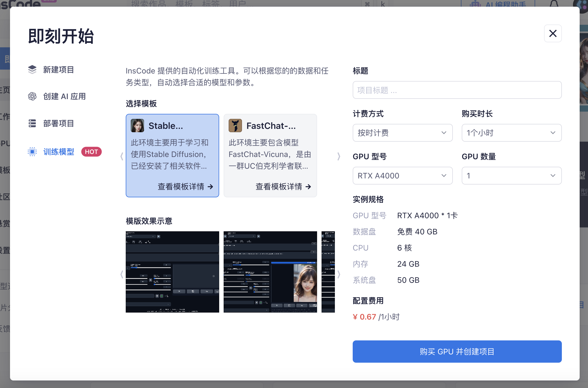Choose the Stable Diffusion template card
This screenshot has width=588, height=388.
pos(172,156)
